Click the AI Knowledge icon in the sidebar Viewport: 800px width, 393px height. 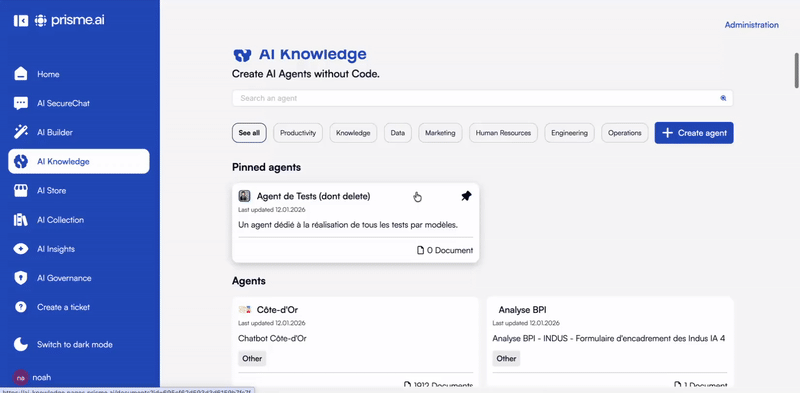tap(21, 161)
